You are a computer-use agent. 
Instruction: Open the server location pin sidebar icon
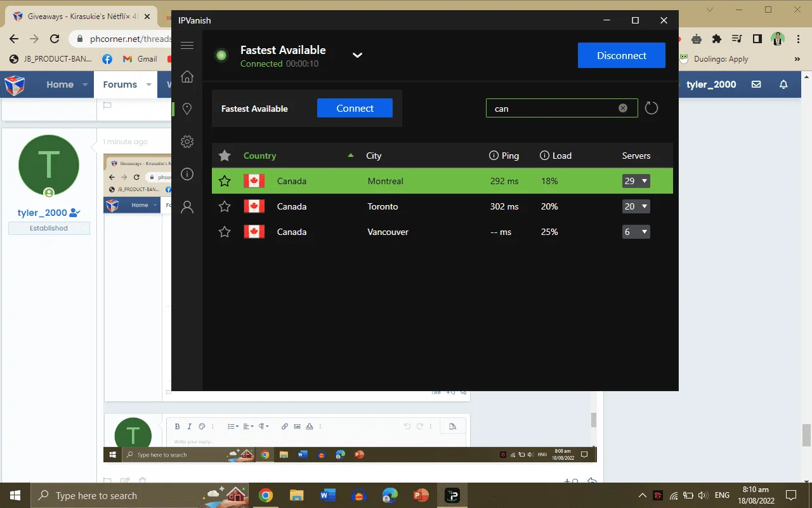pos(187,109)
